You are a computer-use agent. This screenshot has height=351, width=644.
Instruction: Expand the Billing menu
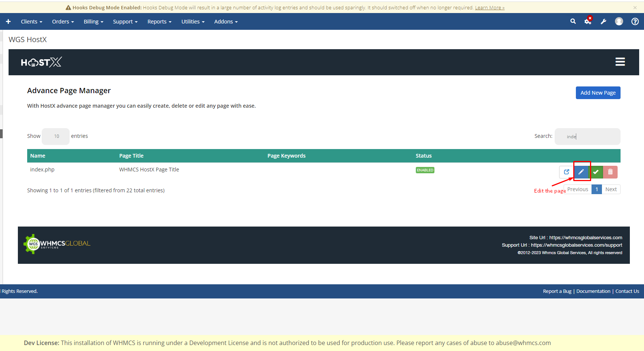[x=93, y=22]
